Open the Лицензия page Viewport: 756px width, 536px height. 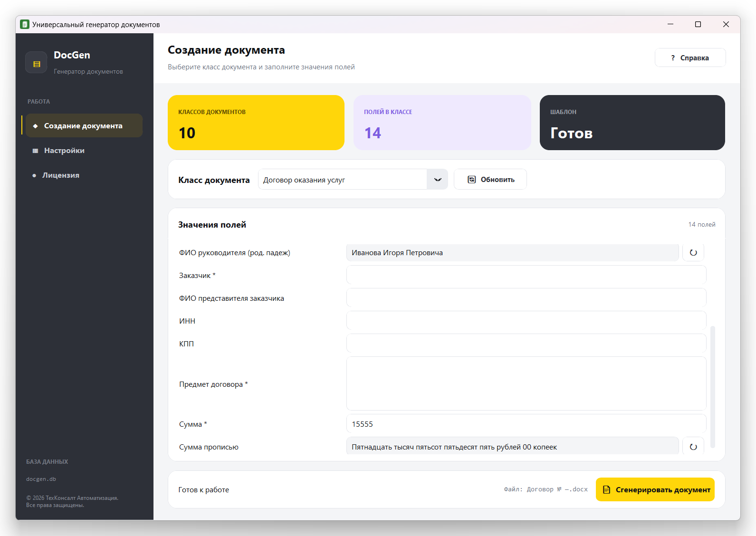pos(84,175)
